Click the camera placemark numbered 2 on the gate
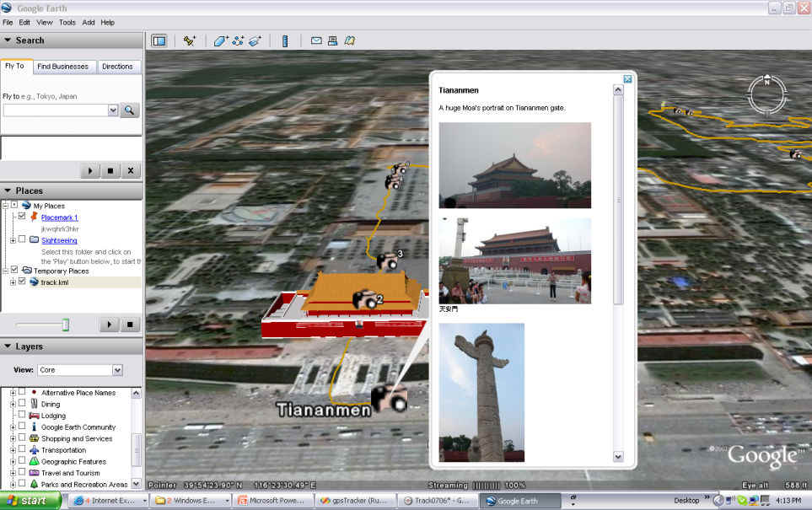 point(366,298)
